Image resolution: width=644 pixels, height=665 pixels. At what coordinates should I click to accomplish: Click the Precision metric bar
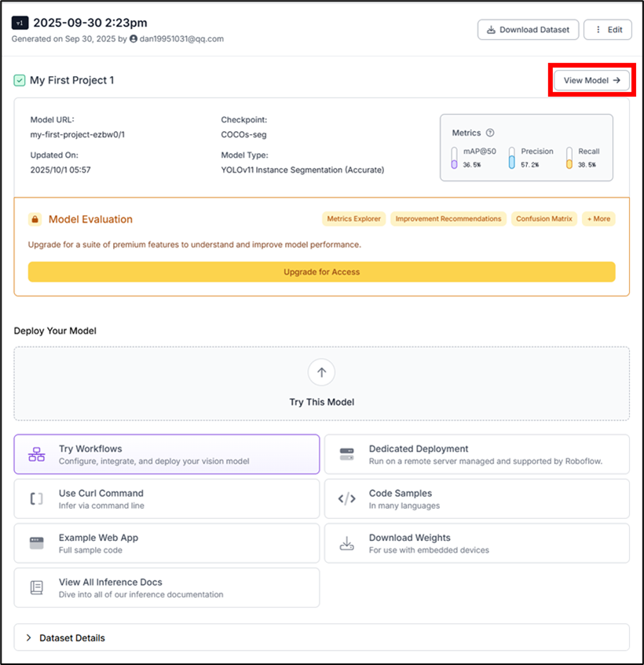[512, 158]
